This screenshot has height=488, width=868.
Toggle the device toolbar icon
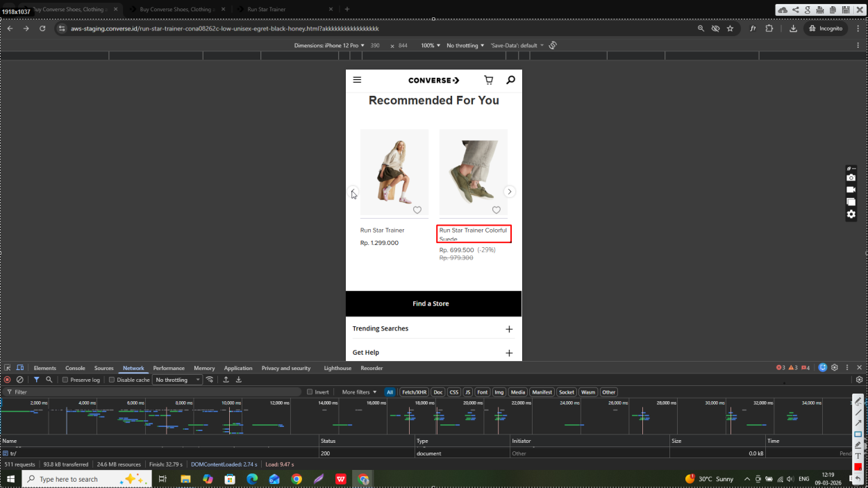pos(20,368)
